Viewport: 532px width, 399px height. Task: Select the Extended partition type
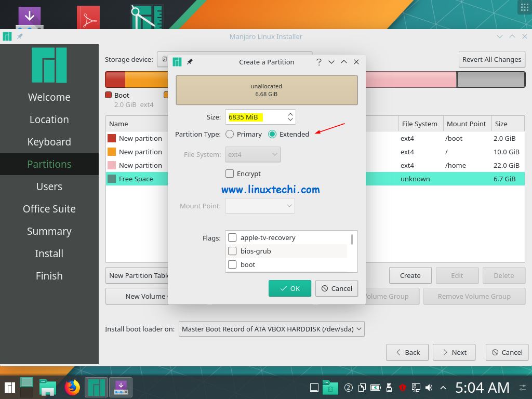(x=272, y=134)
